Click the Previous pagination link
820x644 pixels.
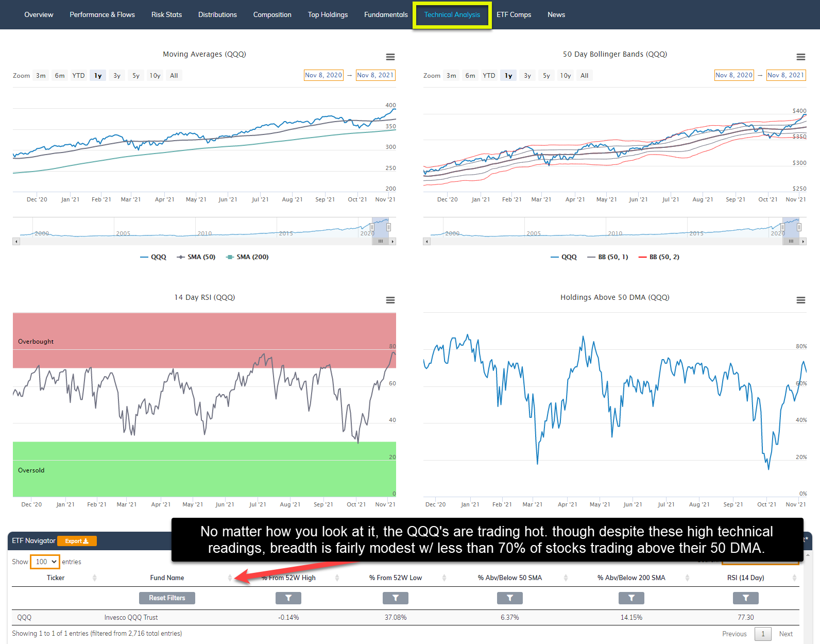734,634
